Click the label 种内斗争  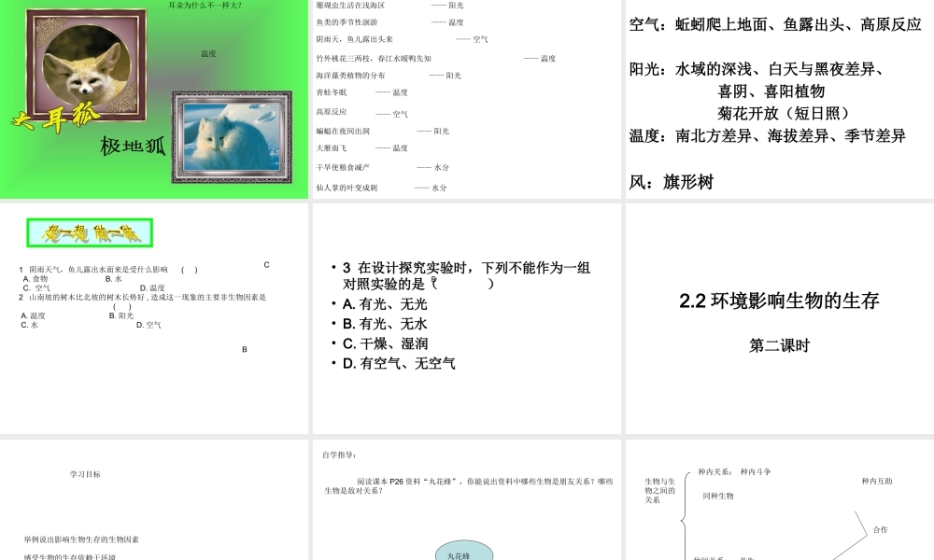click(x=756, y=472)
